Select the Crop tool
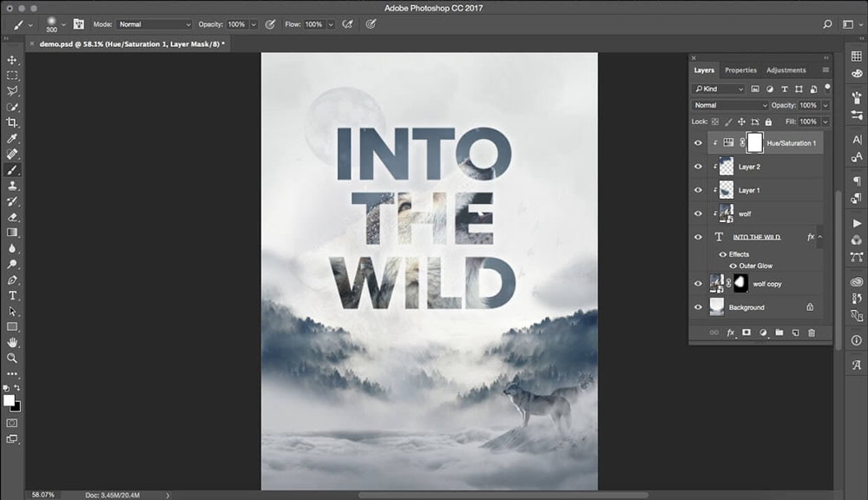 pyautogui.click(x=12, y=122)
